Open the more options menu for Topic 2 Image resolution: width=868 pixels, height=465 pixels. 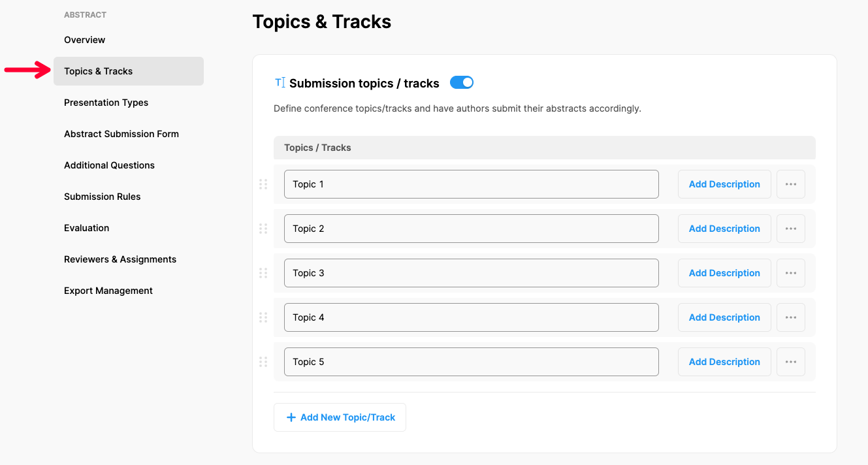(790, 229)
